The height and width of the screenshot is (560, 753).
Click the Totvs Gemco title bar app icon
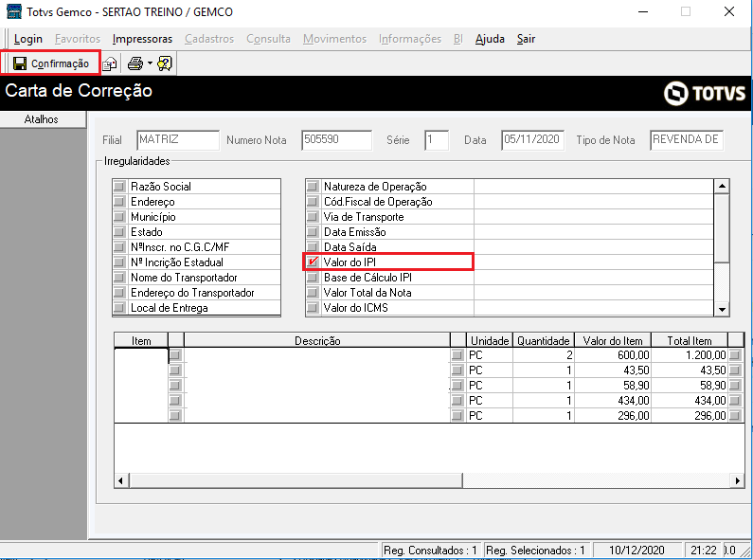[13, 11]
